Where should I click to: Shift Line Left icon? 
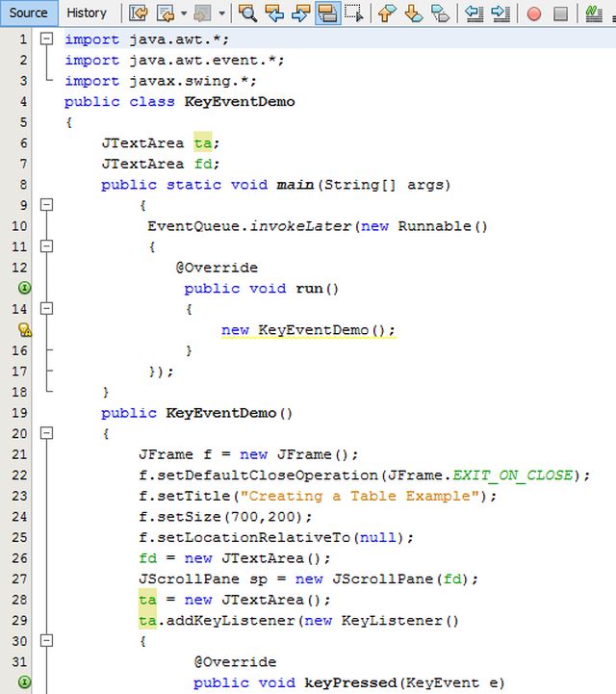474,13
